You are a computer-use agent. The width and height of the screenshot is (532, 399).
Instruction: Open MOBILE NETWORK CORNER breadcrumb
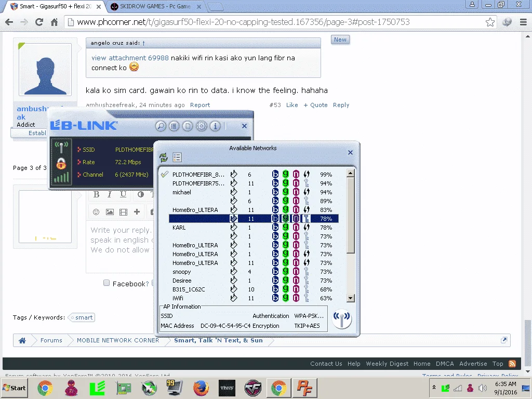pos(118,340)
